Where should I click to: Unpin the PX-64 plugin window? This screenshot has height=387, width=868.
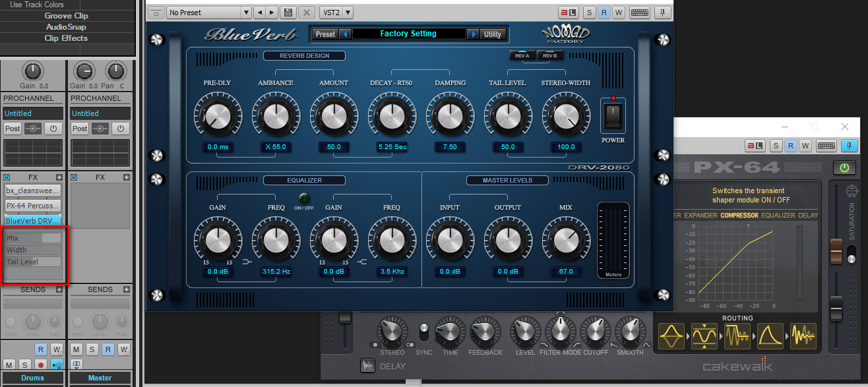(x=850, y=146)
